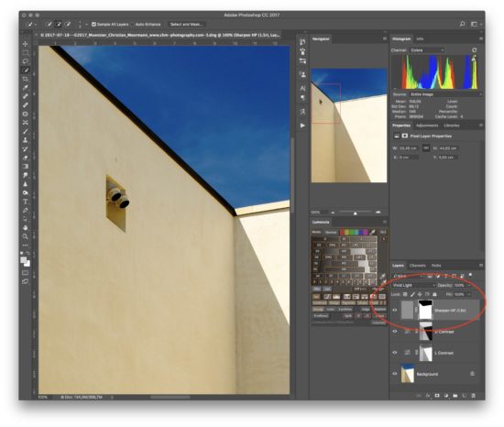Click the Select and Mask button
This screenshot has width=504, height=427.
tap(186, 24)
